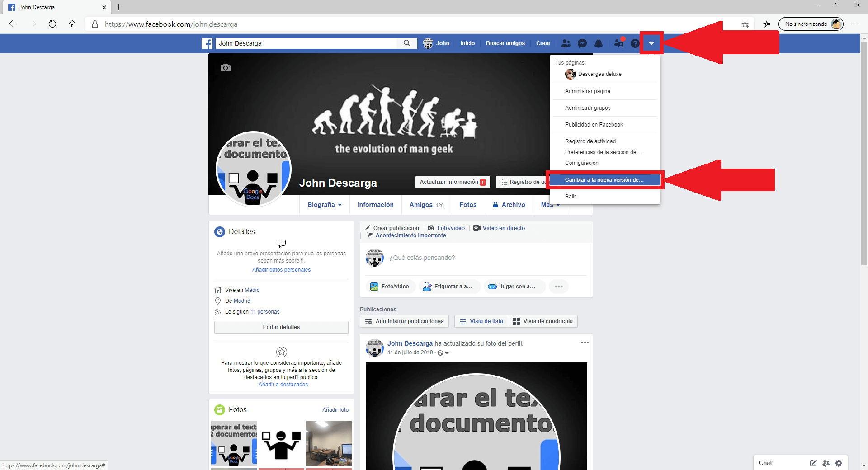Viewport: 868px width, 470px height.
Task: Click Jugar con a... button
Action: point(514,287)
